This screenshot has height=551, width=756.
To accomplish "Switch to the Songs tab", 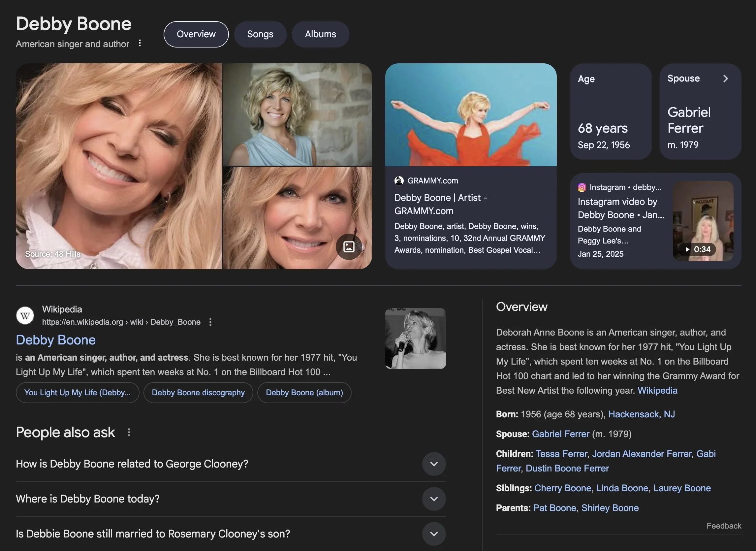I will (x=260, y=34).
